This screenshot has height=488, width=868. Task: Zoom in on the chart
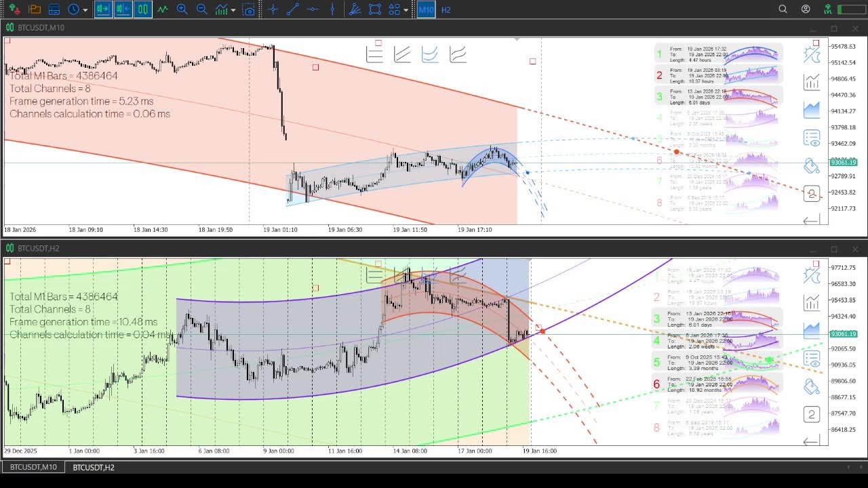pyautogui.click(x=182, y=9)
